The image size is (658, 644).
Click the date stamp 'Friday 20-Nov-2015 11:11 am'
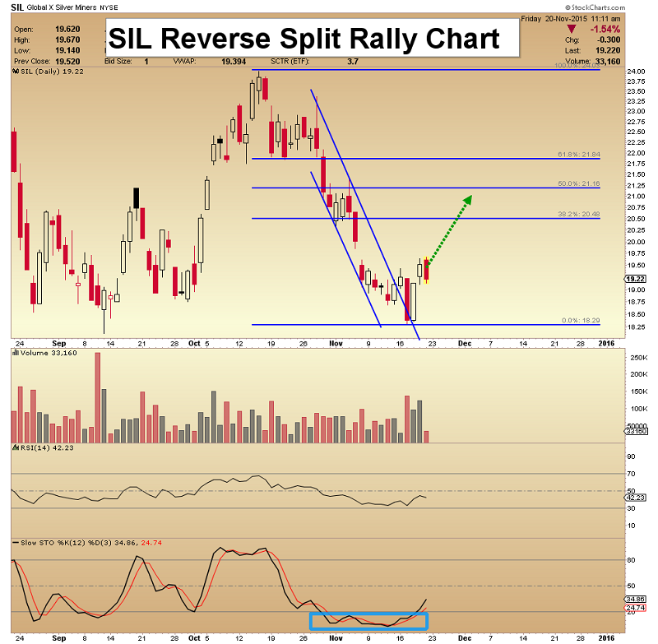pyautogui.click(x=571, y=18)
